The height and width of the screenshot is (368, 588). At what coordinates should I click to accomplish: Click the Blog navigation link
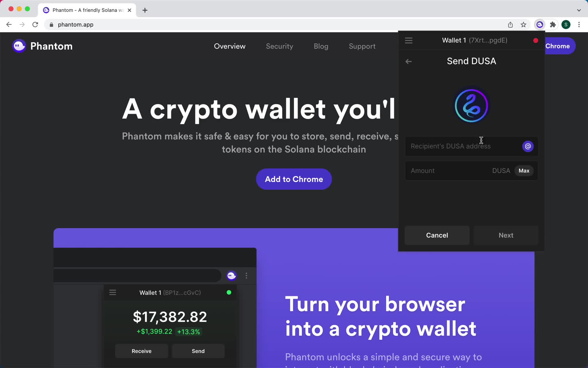[x=321, y=46]
